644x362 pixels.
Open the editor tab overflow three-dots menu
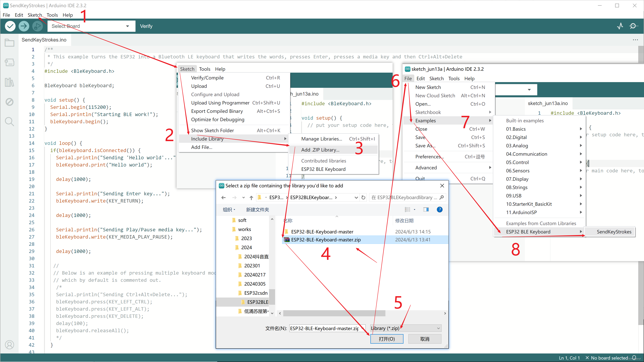635,40
